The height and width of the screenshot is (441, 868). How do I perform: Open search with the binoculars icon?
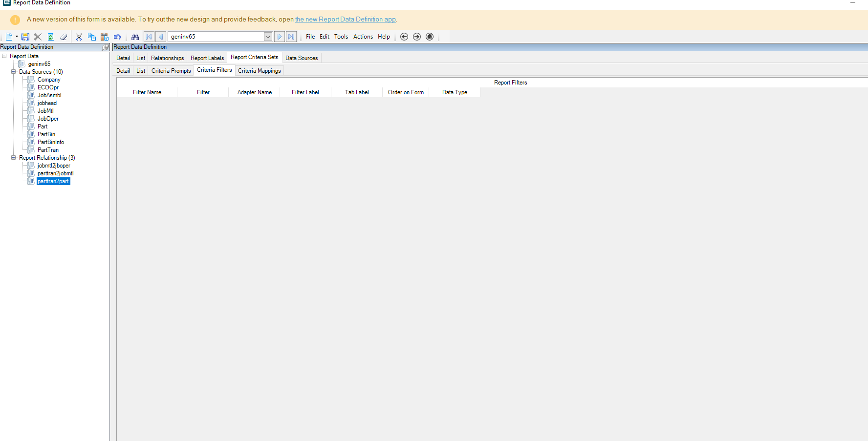pos(135,37)
